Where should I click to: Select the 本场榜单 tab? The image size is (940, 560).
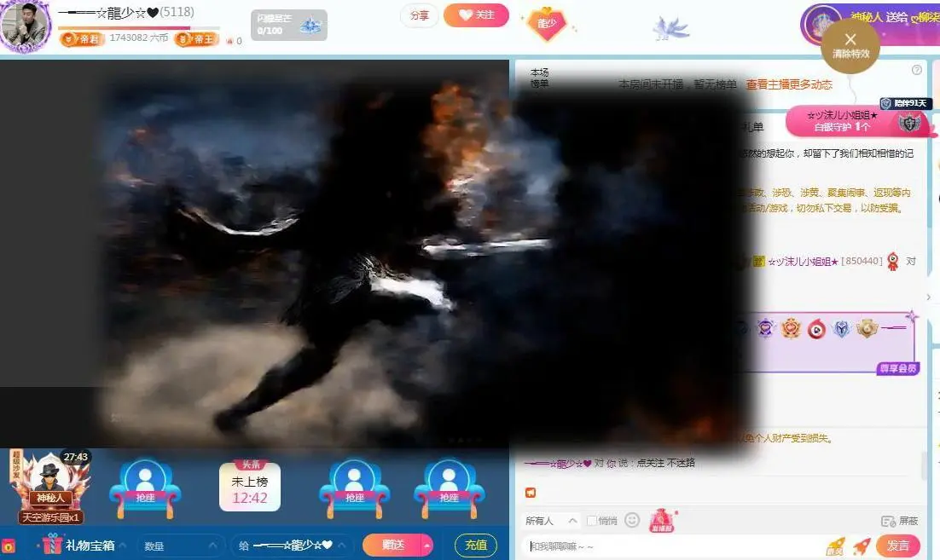click(539, 78)
